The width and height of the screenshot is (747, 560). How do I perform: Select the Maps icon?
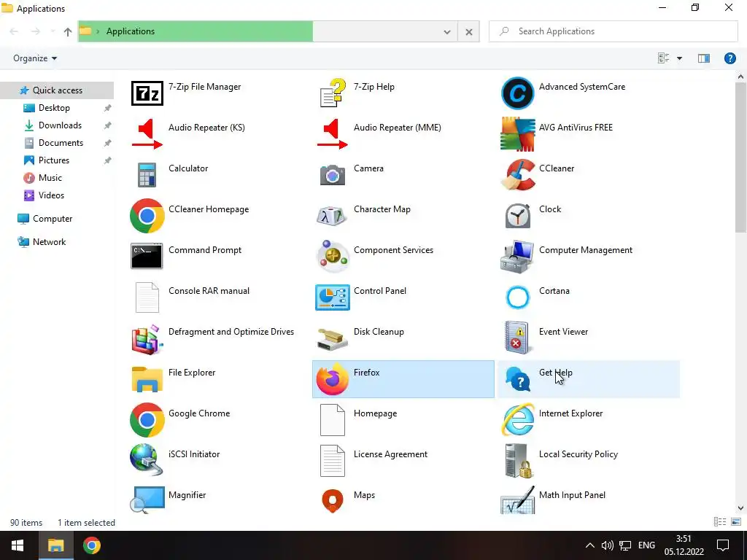(x=333, y=501)
